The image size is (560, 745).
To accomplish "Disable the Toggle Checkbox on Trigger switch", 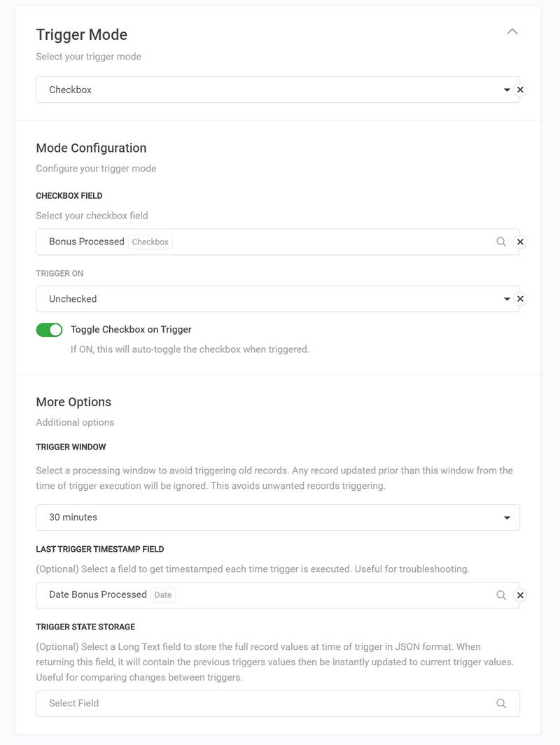I will point(49,330).
